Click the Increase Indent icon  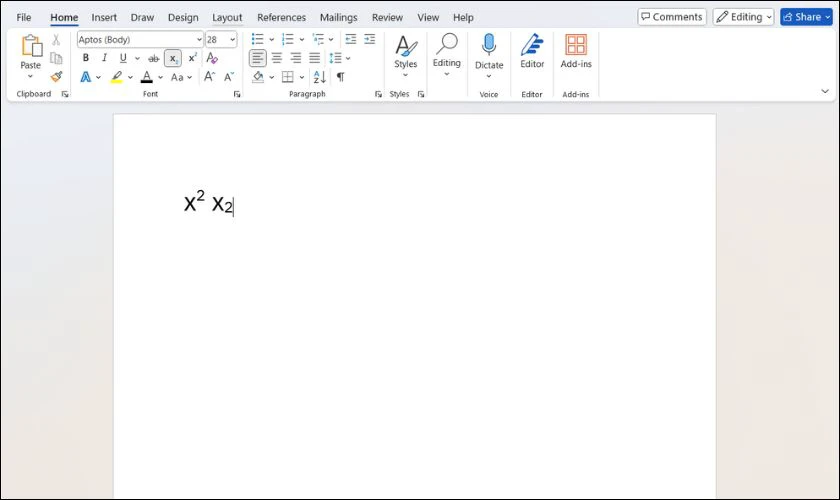tap(370, 39)
